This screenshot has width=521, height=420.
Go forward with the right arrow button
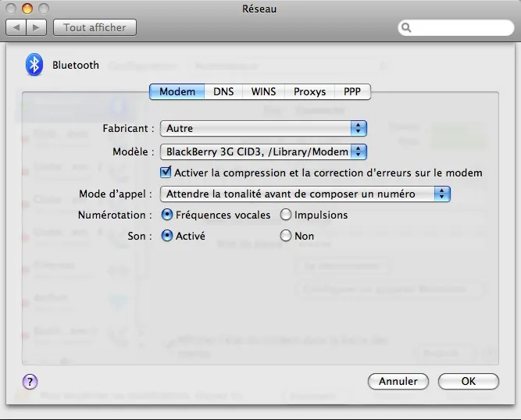[36, 27]
